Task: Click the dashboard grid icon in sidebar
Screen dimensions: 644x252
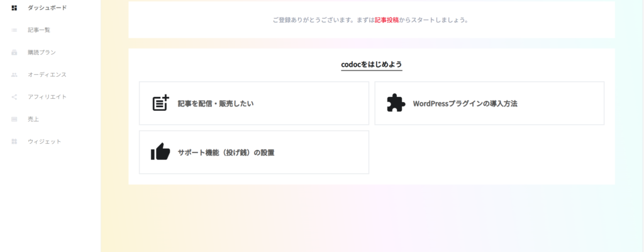Action: coord(14,8)
